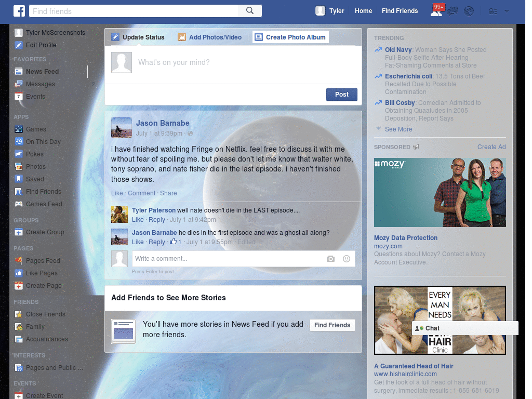Click the Family house icon
The width and height of the screenshot is (532, 399).
[x=19, y=327]
